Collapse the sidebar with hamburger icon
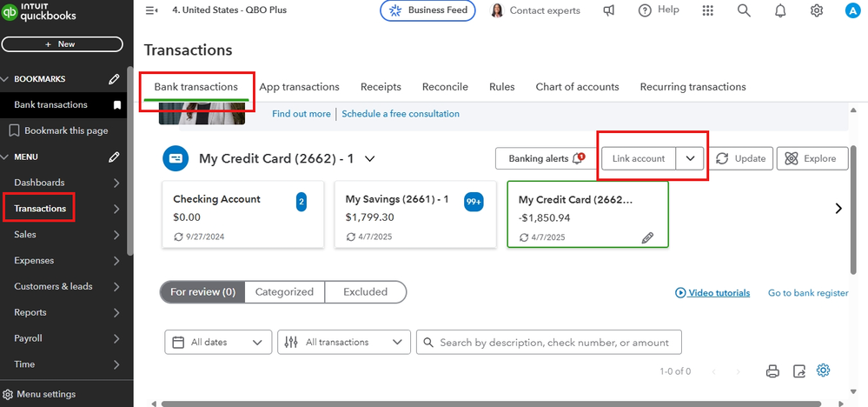Viewport: 868px width, 407px height. pos(151,10)
